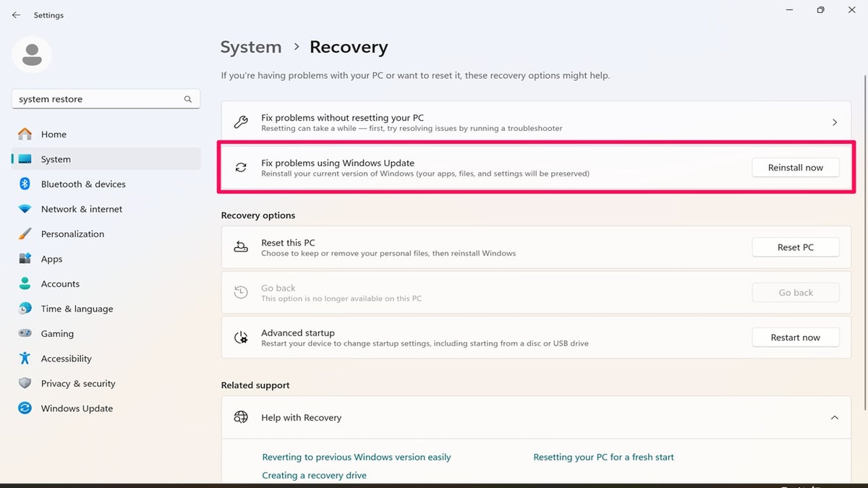
Task: Click the back arrow in the title bar
Action: (x=16, y=15)
